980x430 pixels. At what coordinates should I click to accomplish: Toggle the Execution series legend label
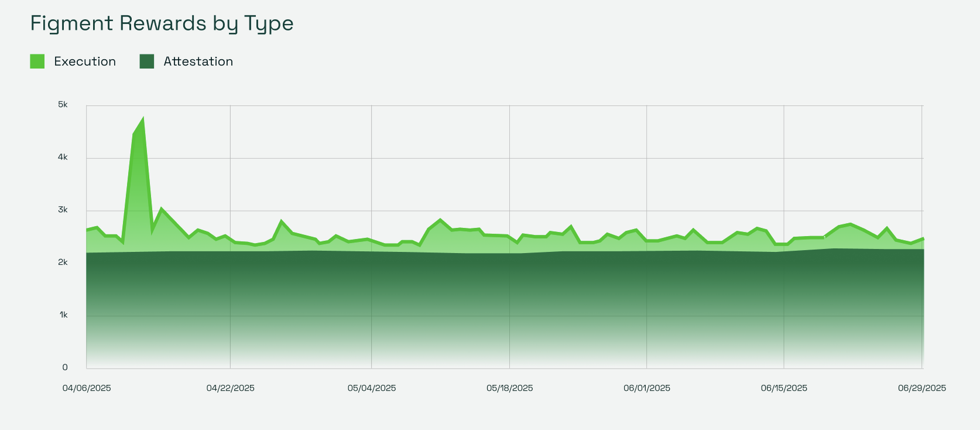[x=85, y=62]
